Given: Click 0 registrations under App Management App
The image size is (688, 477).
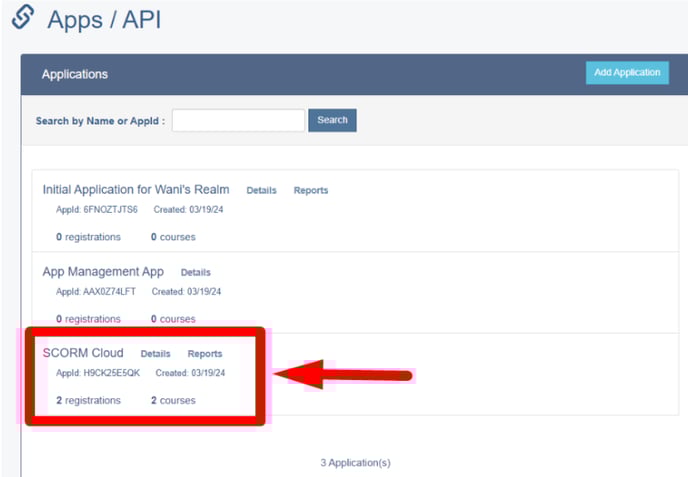Looking at the screenshot, I should coord(88,319).
